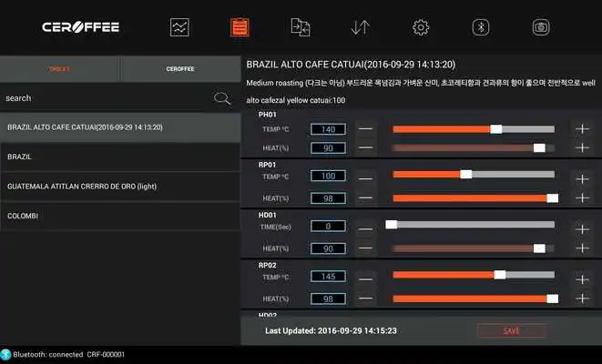Increase RP02 TEMP with plus button

(583, 279)
